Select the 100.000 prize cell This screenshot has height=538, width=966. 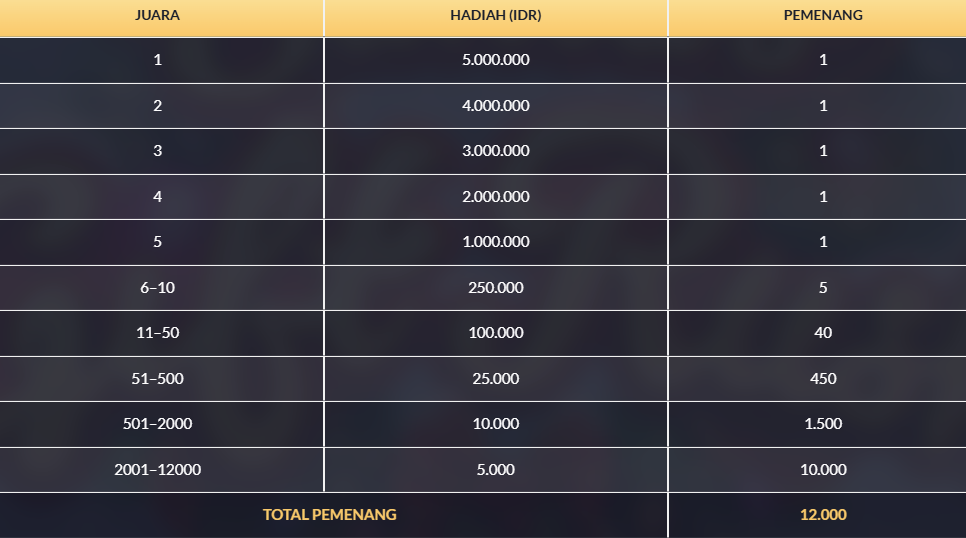[x=496, y=333]
